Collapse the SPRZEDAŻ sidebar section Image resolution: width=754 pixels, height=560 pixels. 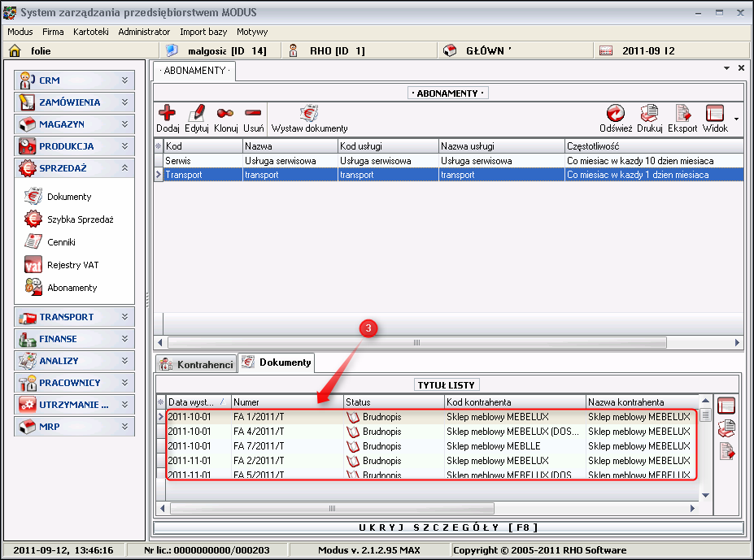(x=124, y=168)
